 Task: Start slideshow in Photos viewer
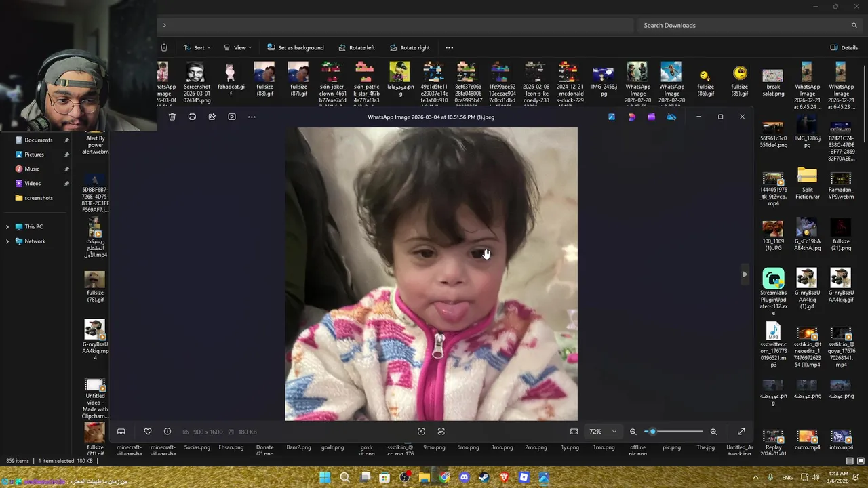232,117
